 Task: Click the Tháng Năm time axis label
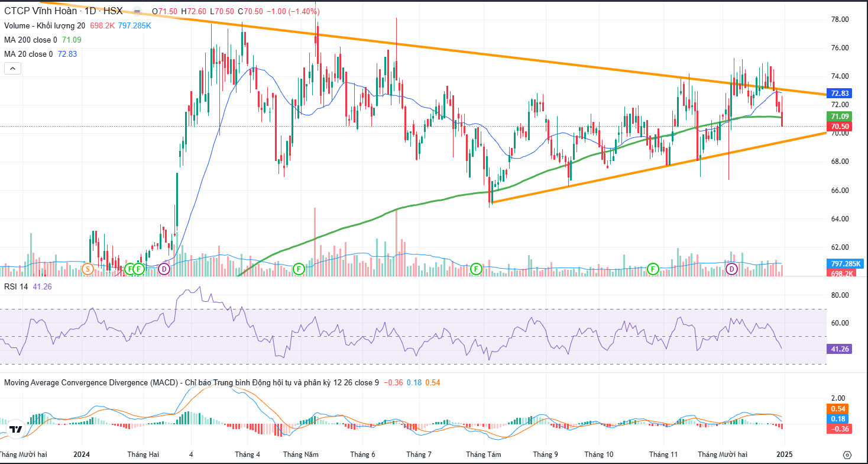coord(300,455)
